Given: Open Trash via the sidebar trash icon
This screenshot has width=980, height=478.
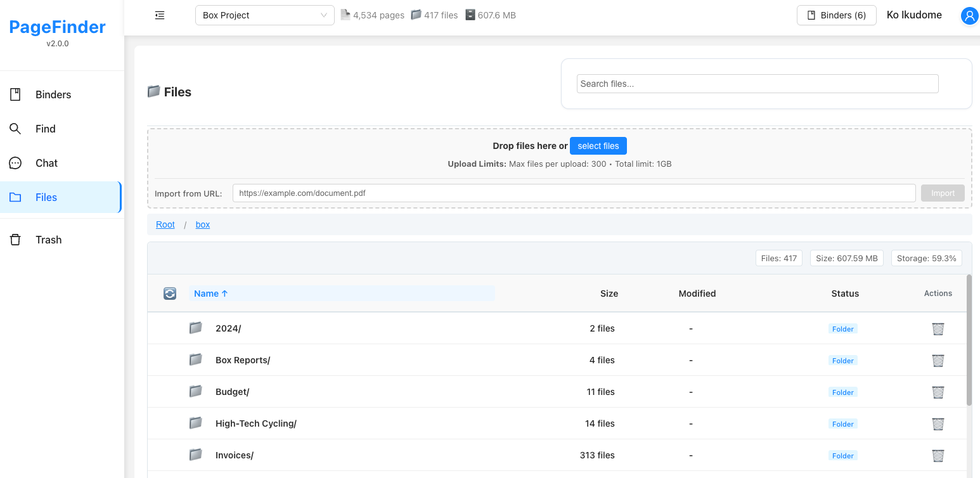Looking at the screenshot, I should (x=16, y=239).
